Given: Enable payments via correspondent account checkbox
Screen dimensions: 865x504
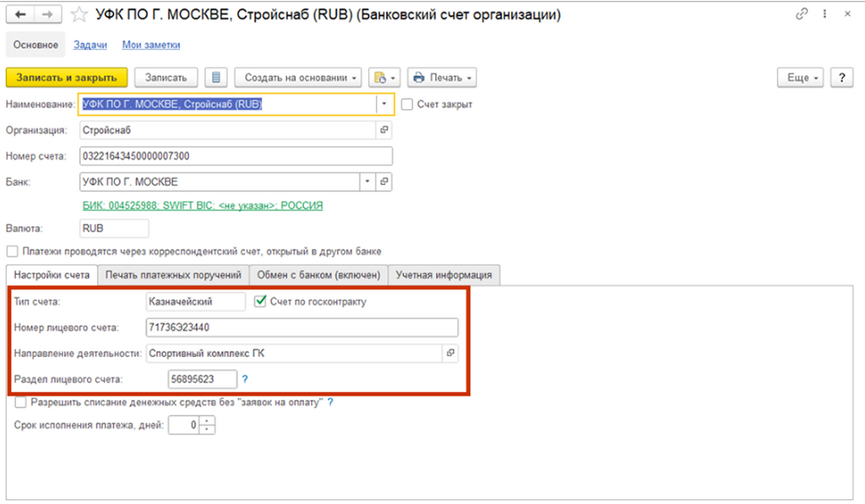Looking at the screenshot, I should point(12,252).
